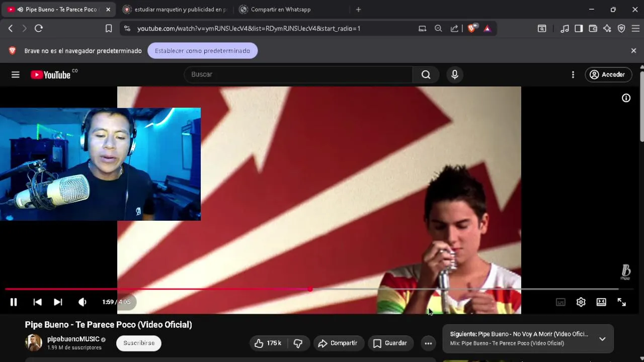Click the Compartir share button

338,343
